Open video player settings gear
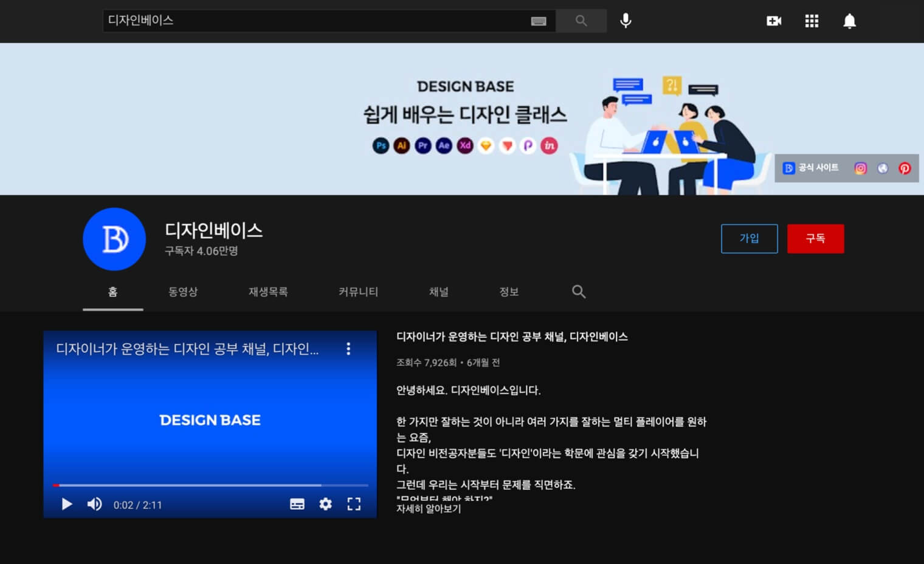 pyautogui.click(x=326, y=504)
